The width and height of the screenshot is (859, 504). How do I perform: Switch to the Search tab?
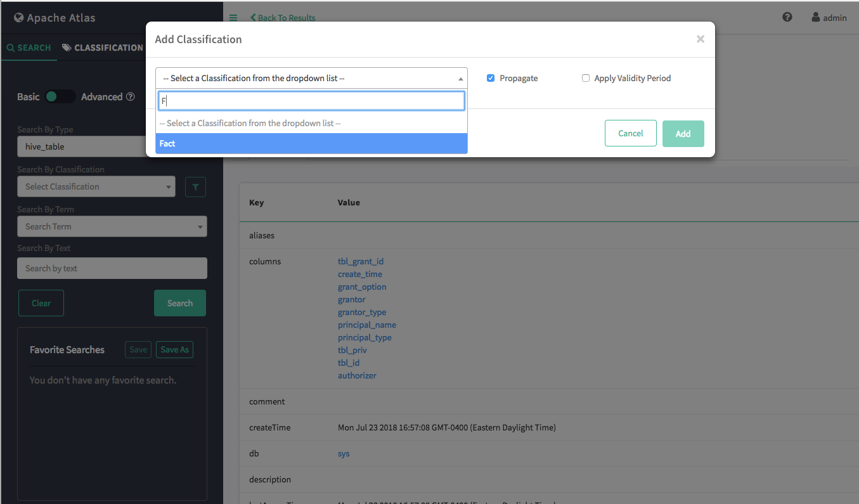pyautogui.click(x=29, y=48)
